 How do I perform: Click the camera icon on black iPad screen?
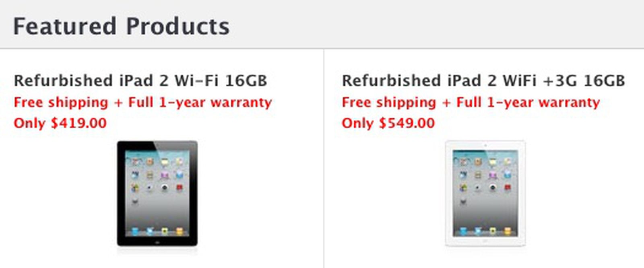(x=149, y=188)
